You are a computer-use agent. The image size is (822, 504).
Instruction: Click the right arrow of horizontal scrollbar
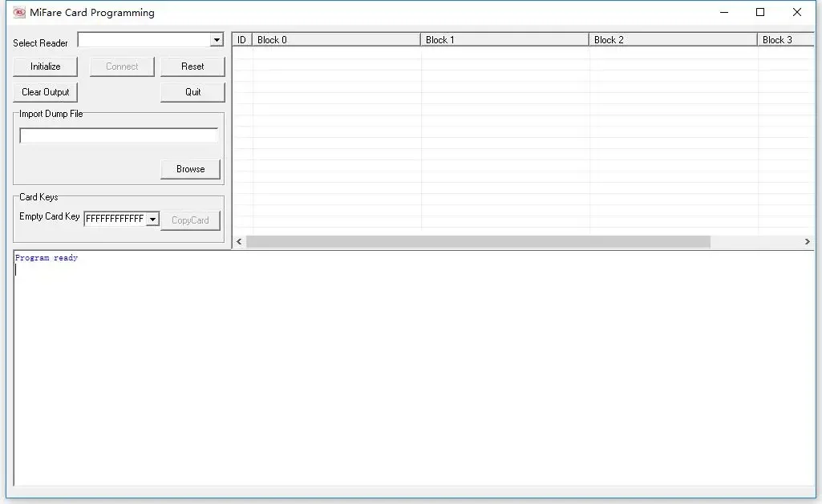[808, 241]
